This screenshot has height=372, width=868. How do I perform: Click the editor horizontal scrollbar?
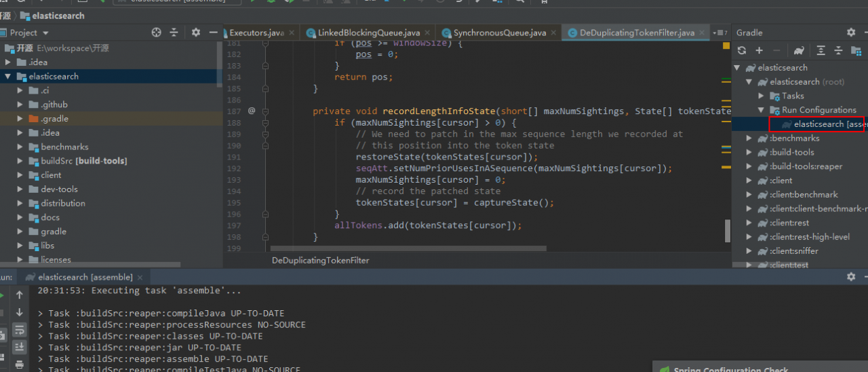407,248
